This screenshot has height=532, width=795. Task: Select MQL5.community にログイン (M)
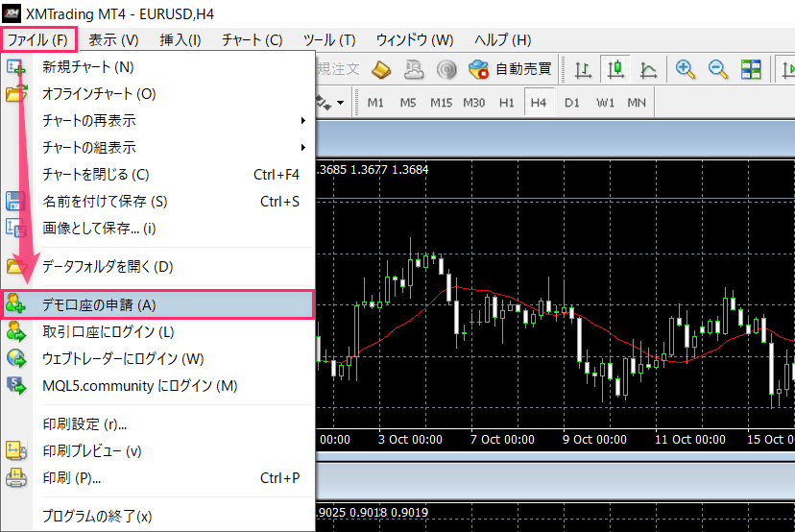pos(157,385)
